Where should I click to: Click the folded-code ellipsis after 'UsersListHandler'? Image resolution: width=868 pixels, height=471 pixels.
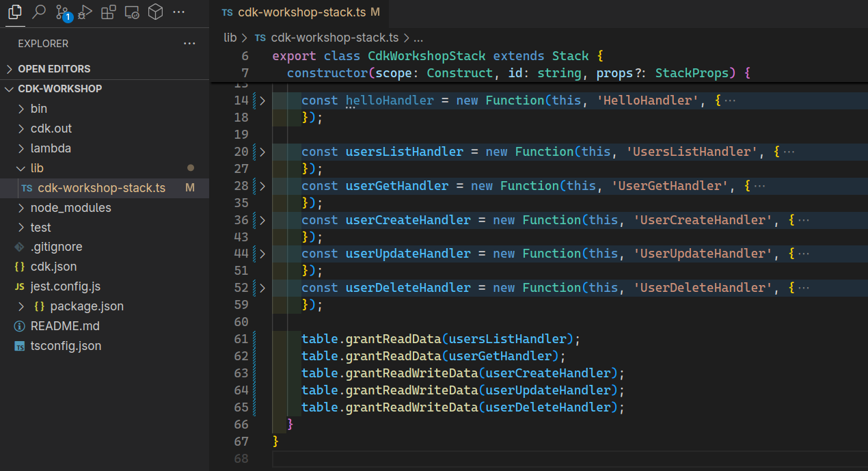789,152
